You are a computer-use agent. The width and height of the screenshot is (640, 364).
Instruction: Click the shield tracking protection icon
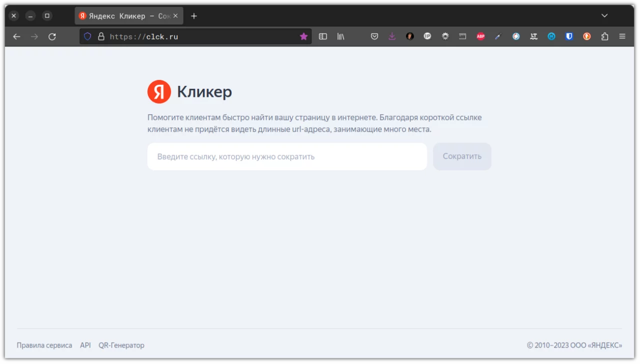pos(87,36)
